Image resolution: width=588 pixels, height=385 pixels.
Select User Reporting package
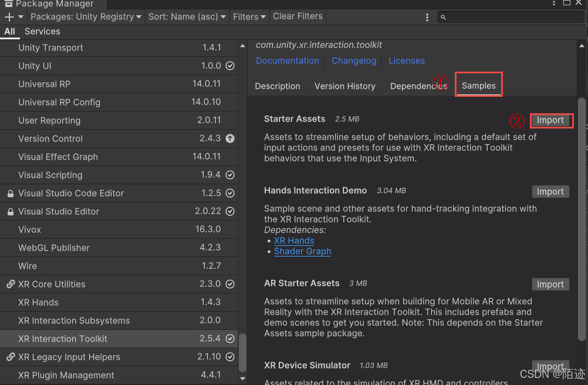pos(119,120)
